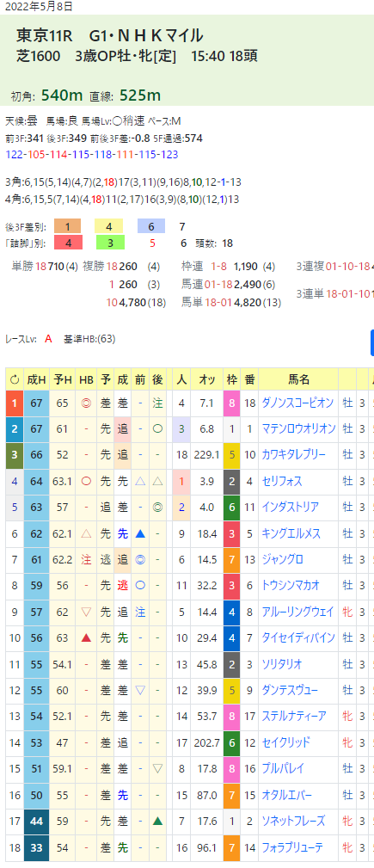Open horse プルパレイ link
The height and width of the screenshot is (868, 374).
point(282,768)
